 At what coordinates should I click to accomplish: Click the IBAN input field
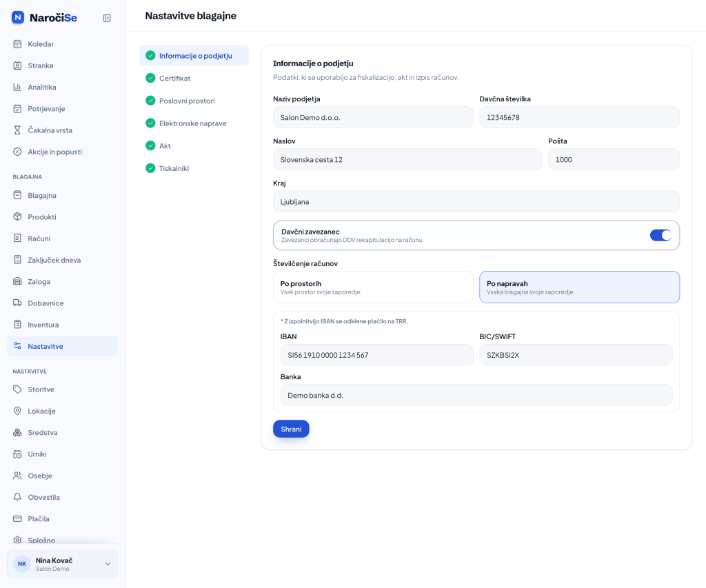tap(377, 355)
